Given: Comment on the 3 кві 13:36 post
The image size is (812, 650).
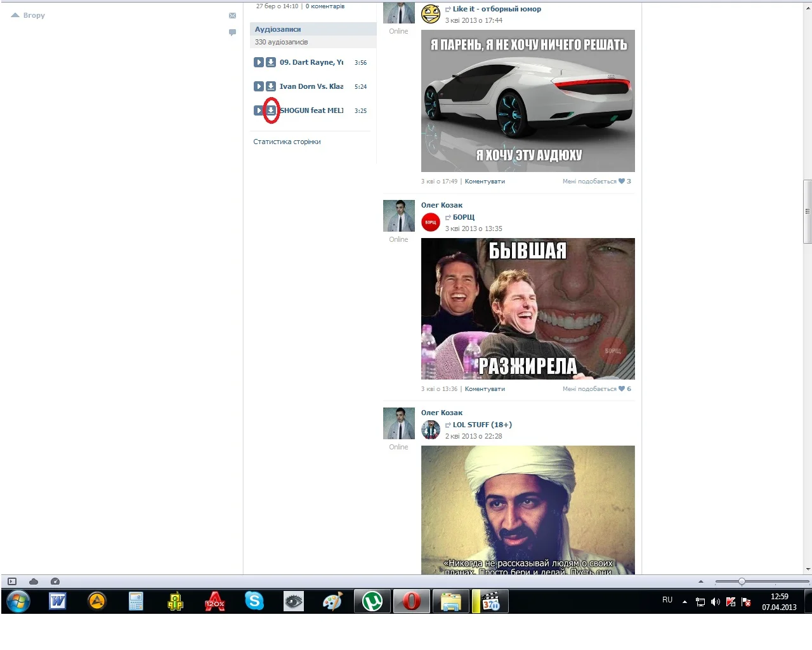Looking at the screenshot, I should [485, 389].
